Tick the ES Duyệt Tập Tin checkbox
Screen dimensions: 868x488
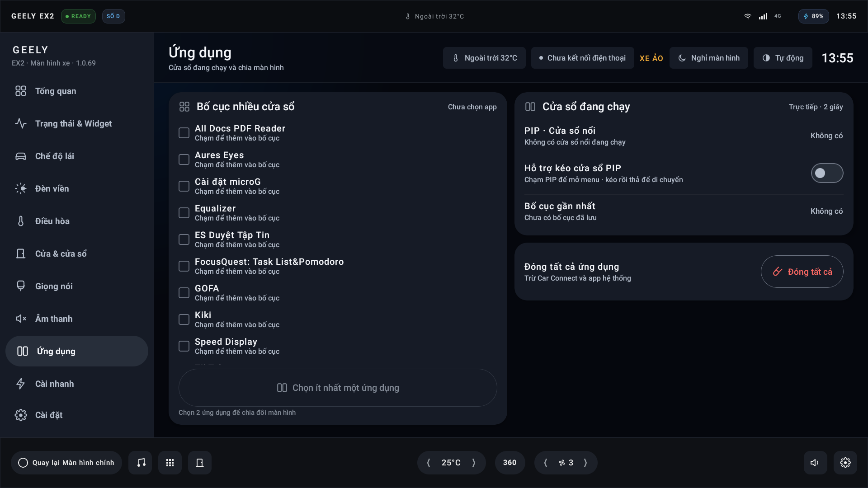184,239
